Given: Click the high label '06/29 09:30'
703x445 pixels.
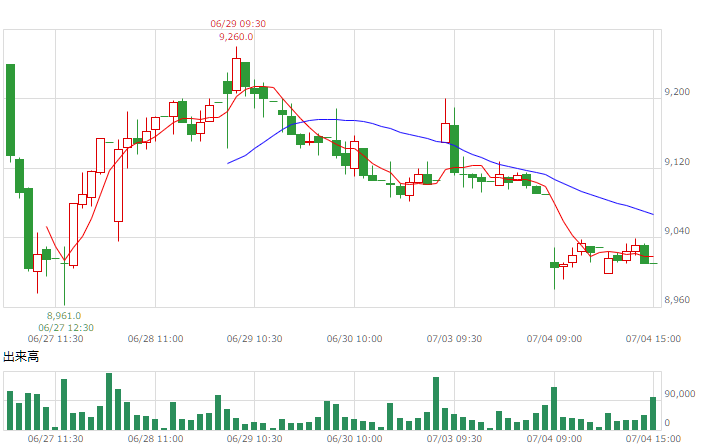Looking at the screenshot, I should coord(238,23).
